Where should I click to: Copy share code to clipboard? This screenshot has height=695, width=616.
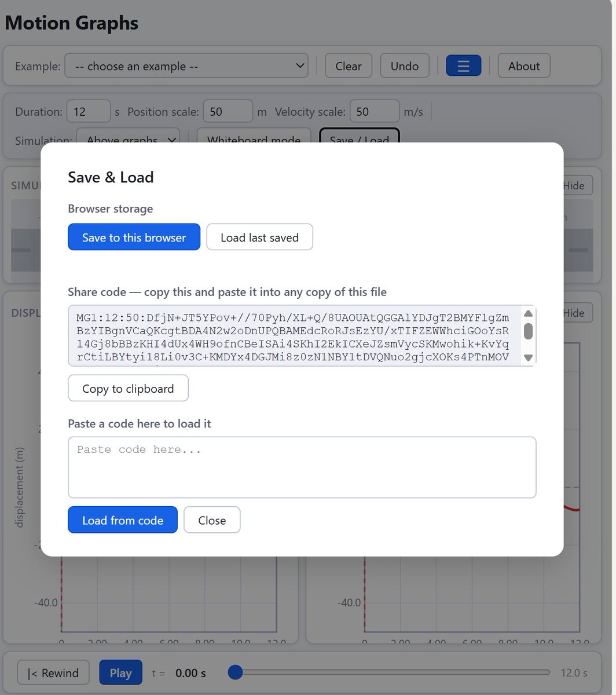[x=128, y=388]
